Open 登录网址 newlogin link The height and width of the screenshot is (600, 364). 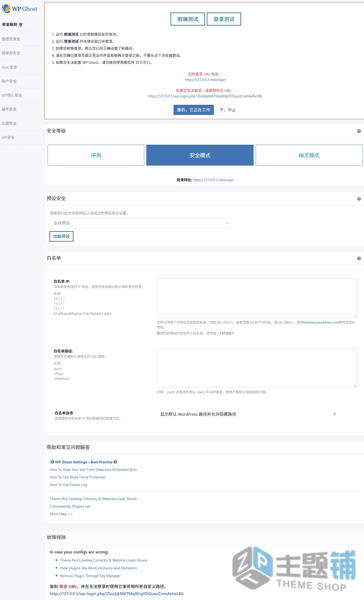(x=214, y=180)
